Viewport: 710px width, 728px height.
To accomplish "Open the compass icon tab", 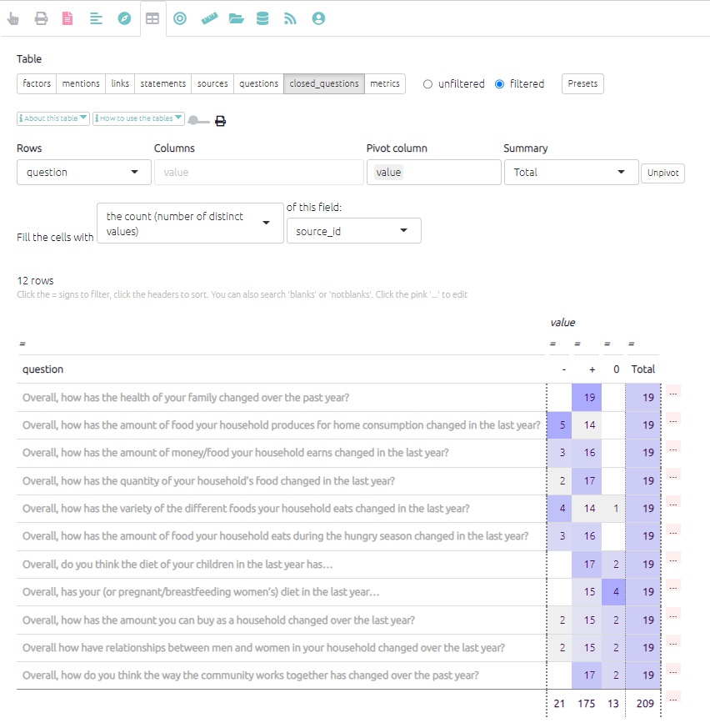I will 124,18.
